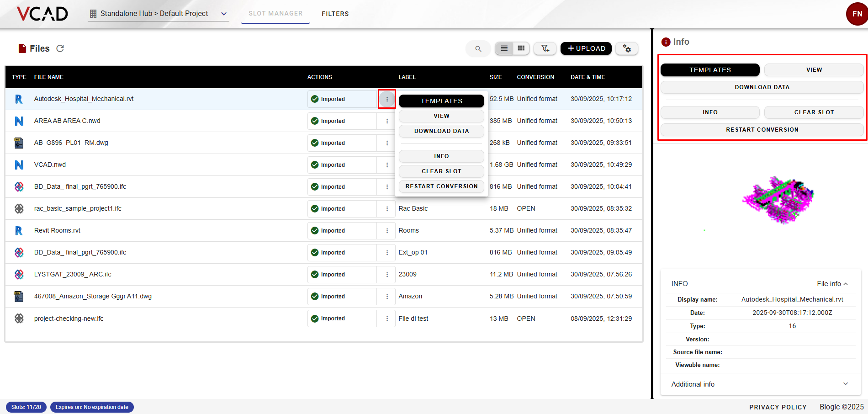This screenshot has width=868, height=414.
Task: Click Download Data in the Info panel
Action: [x=762, y=87]
